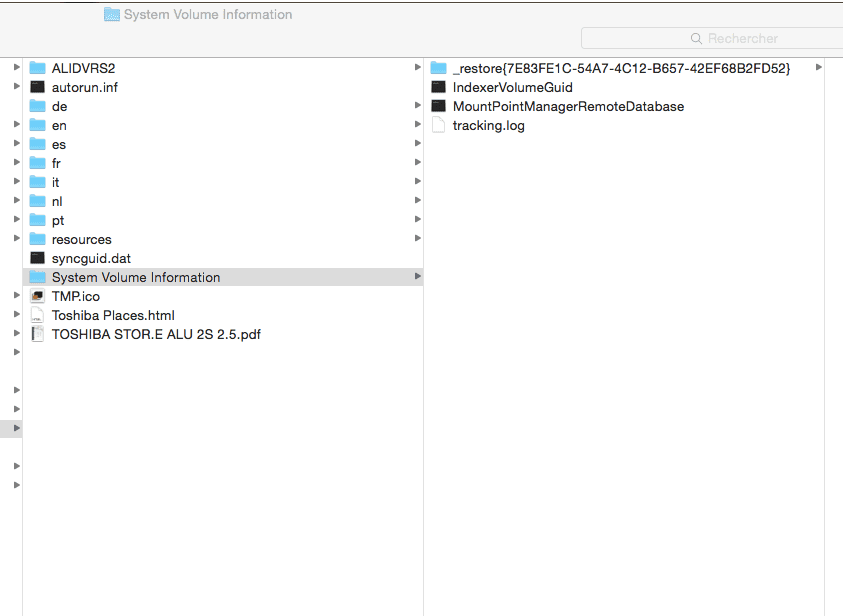
Task: Select the TMP.ico file name
Action: coord(76,297)
